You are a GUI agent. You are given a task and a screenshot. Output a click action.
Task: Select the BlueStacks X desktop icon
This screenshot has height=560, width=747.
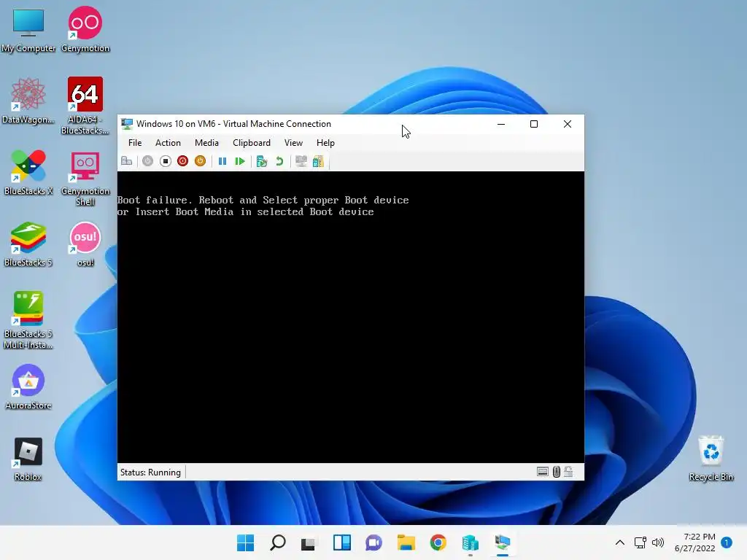tap(28, 173)
